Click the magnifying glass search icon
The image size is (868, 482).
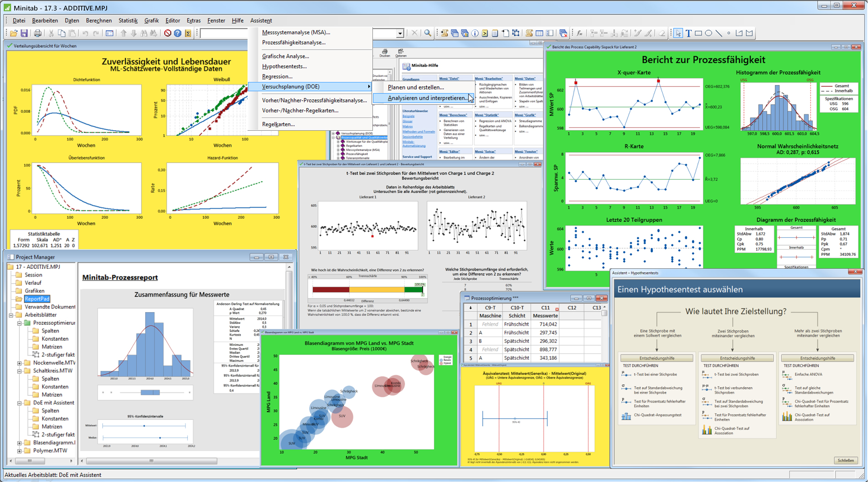[428, 33]
